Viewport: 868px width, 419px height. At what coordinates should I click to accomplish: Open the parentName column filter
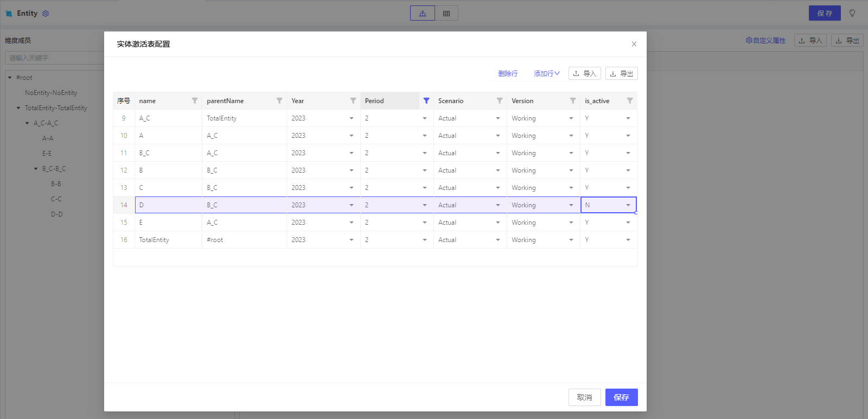[x=279, y=101]
